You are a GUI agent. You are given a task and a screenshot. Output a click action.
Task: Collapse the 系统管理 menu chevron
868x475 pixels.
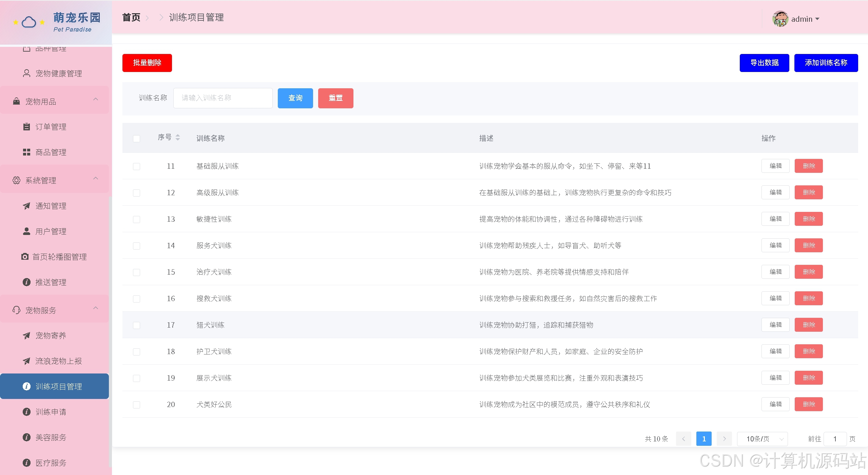click(96, 178)
